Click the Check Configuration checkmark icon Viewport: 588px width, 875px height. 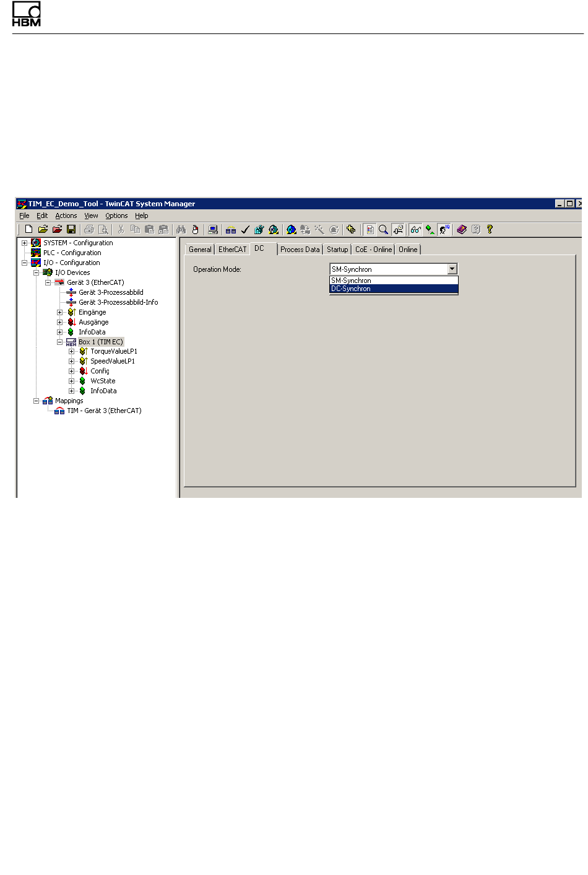pos(245,230)
